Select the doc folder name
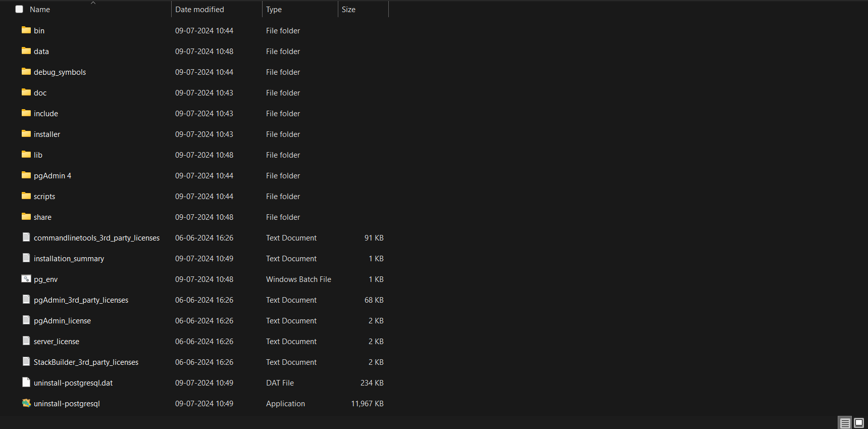The image size is (868, 429). (x=40, y=93)
